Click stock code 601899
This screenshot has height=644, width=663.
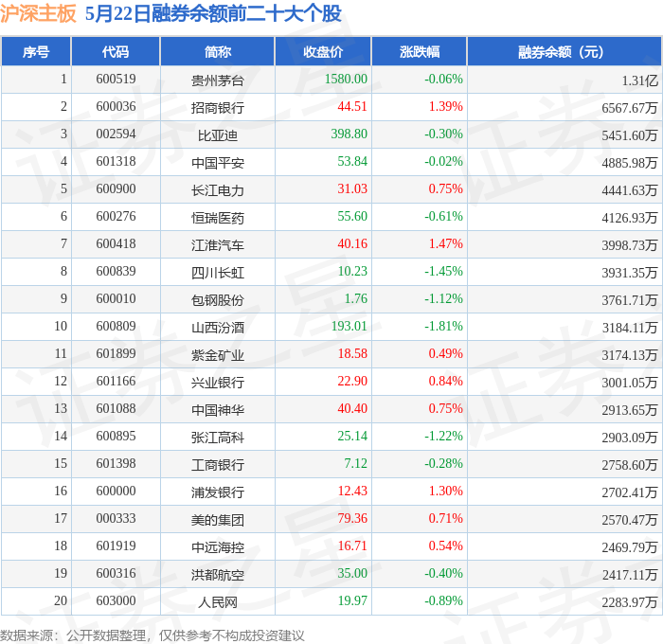(x=116, y=354)
